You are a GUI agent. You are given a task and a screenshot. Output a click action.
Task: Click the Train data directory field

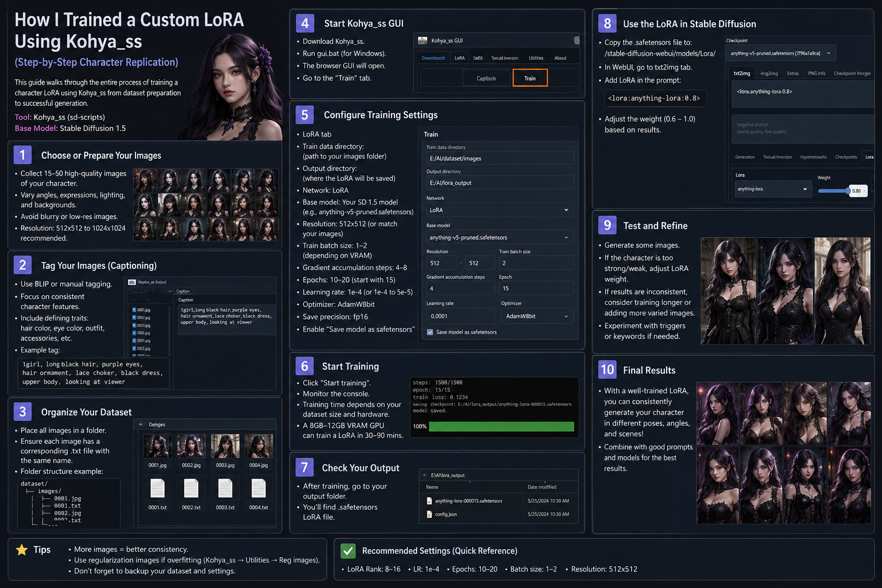500,158
